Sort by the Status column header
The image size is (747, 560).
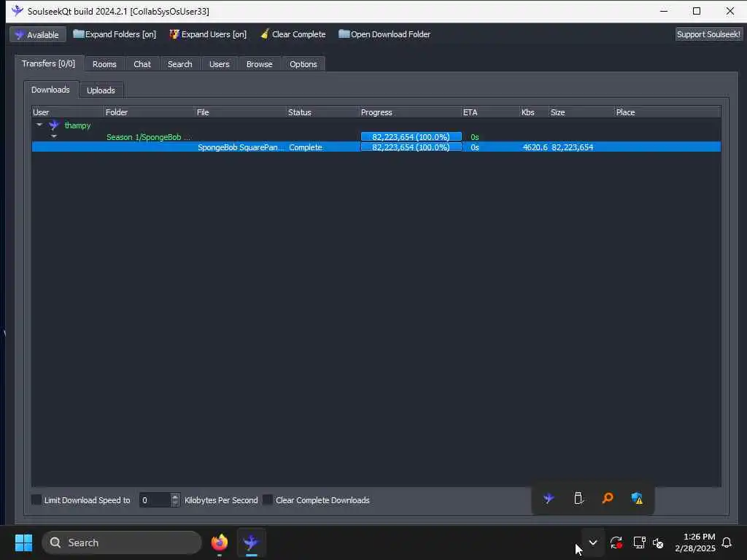point(322,112)
